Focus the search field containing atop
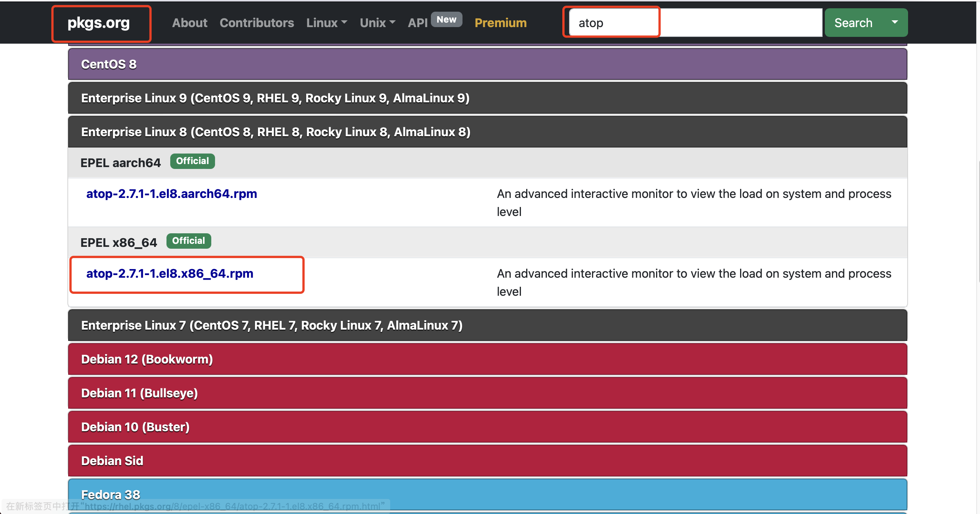Viewport: 980px width, 514px height. click(x=695, y=23)
